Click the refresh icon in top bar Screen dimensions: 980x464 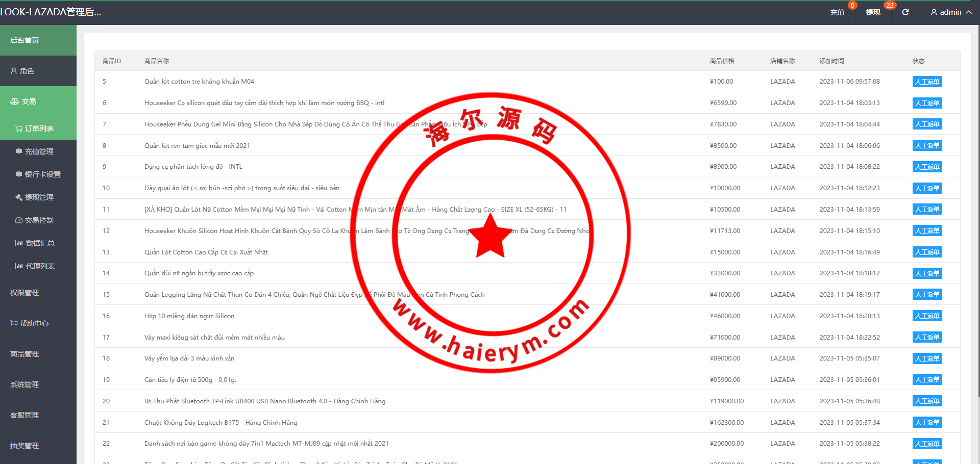pos(905,12)
